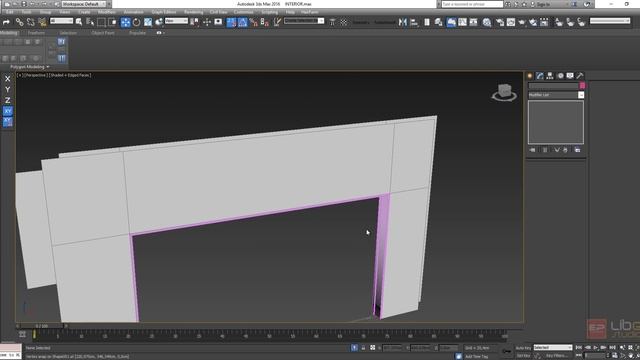
Task: Constrain to the XY plane
Action: 8,111
